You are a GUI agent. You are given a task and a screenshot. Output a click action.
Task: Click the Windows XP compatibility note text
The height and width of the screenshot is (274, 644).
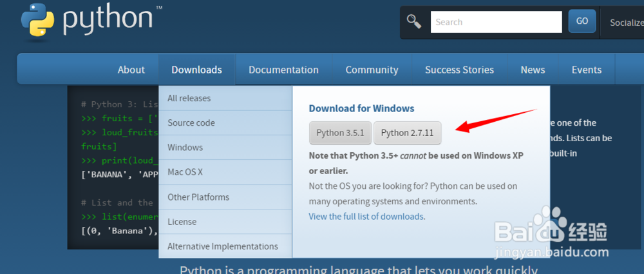click(x=416, y=163)
